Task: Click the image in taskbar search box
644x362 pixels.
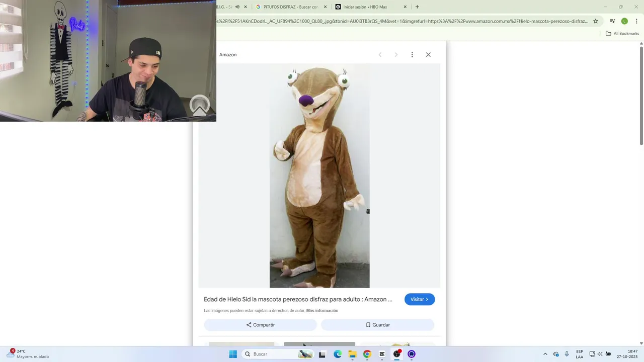Action: pos(305,354)
